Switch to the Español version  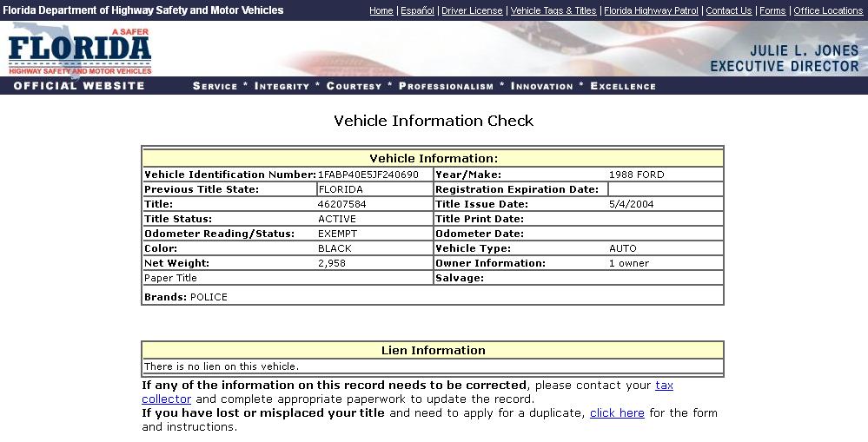(x=417, y=10)
